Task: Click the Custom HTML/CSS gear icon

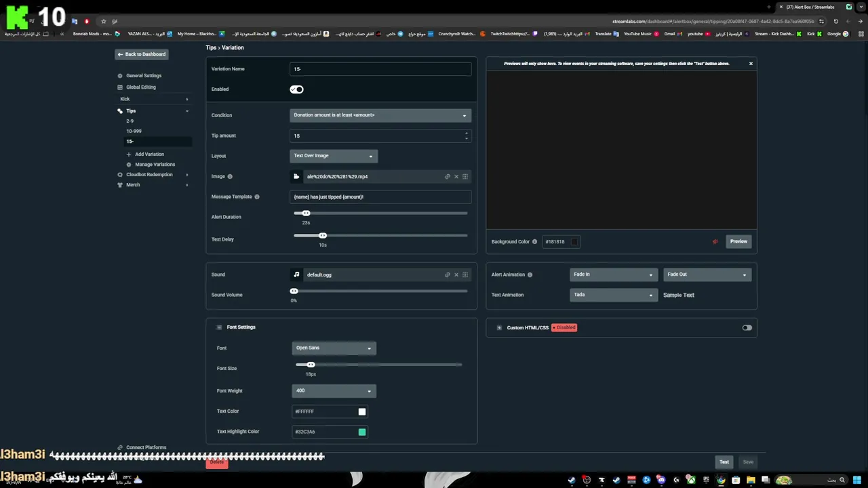Action: coord(499,327)
